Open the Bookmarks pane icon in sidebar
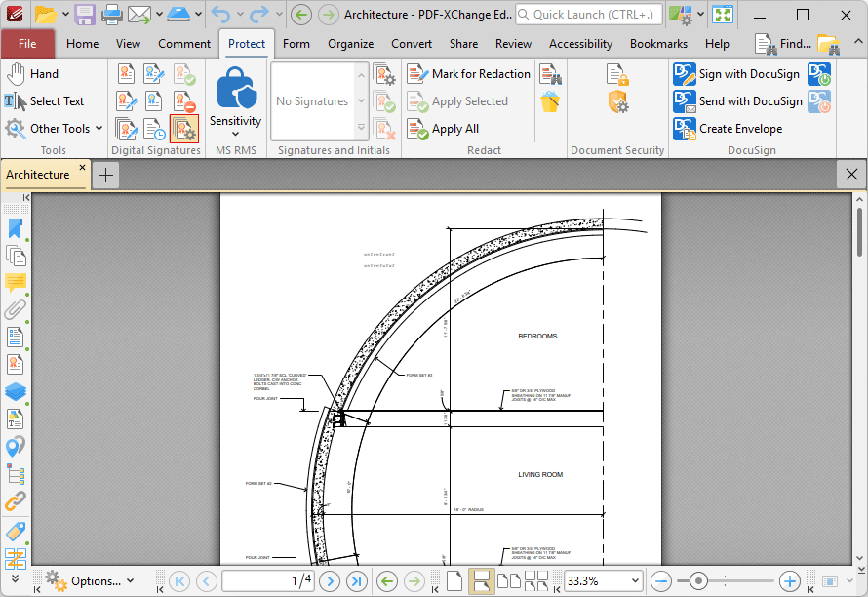868x597 pixels. (16, 228)
